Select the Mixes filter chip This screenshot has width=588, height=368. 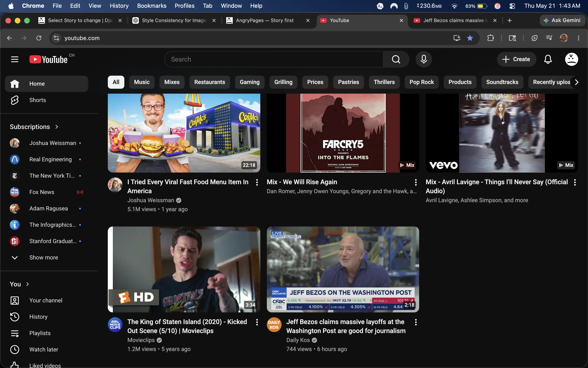coord(172,82)
